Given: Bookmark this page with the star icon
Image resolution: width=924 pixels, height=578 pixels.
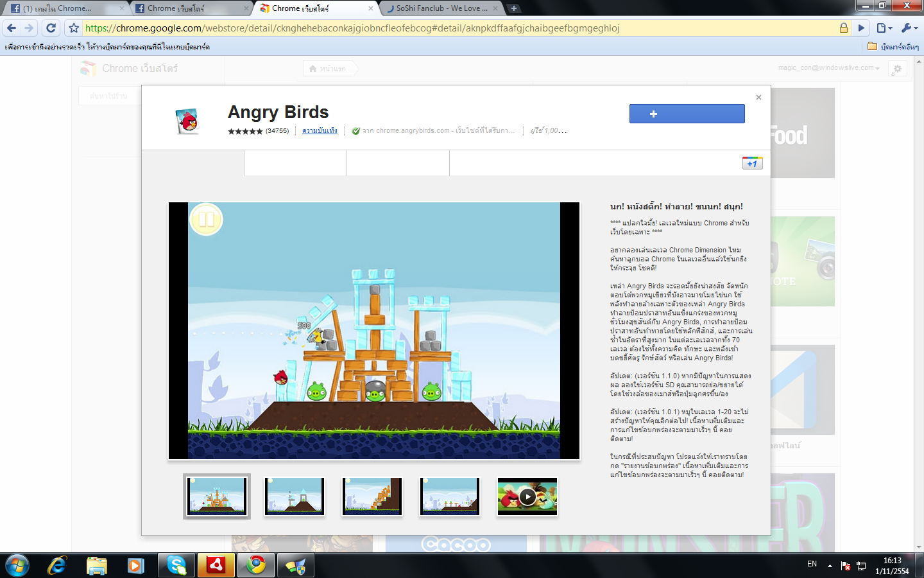Looking at the screenshot, I should click(x=74, y=28).
